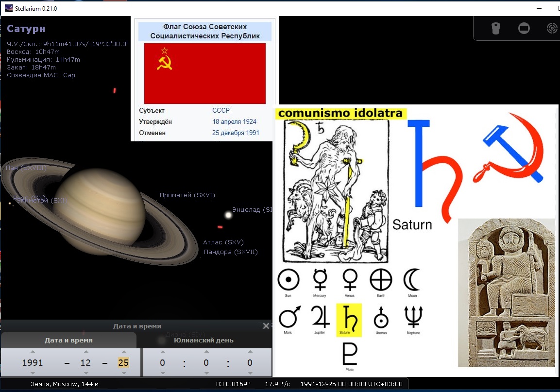Viewport: 560px width, 392px height.
Task: Increase the month 12 with the up arrow
Action: [x=86, y=352]
